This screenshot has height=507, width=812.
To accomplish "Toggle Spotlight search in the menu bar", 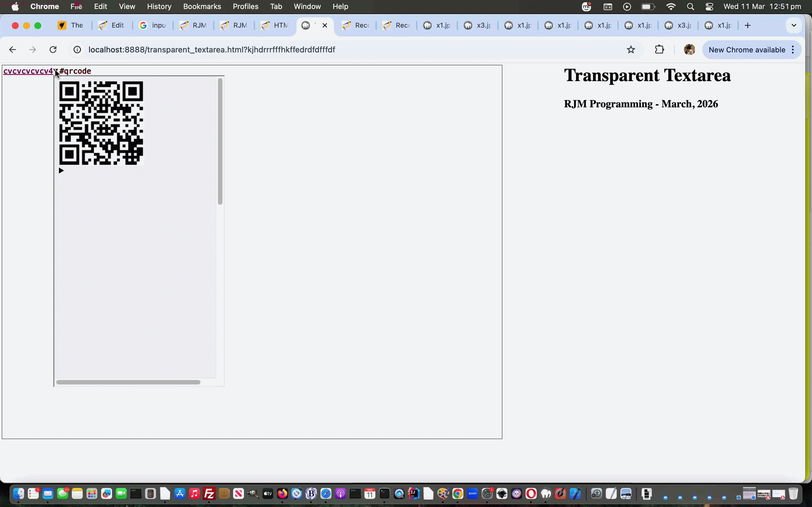I will 690,6.
